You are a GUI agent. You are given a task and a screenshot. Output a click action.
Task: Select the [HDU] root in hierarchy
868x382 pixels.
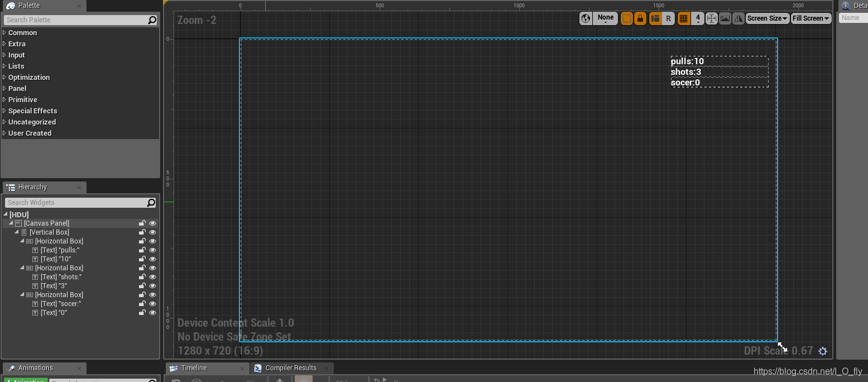(80, 214)
